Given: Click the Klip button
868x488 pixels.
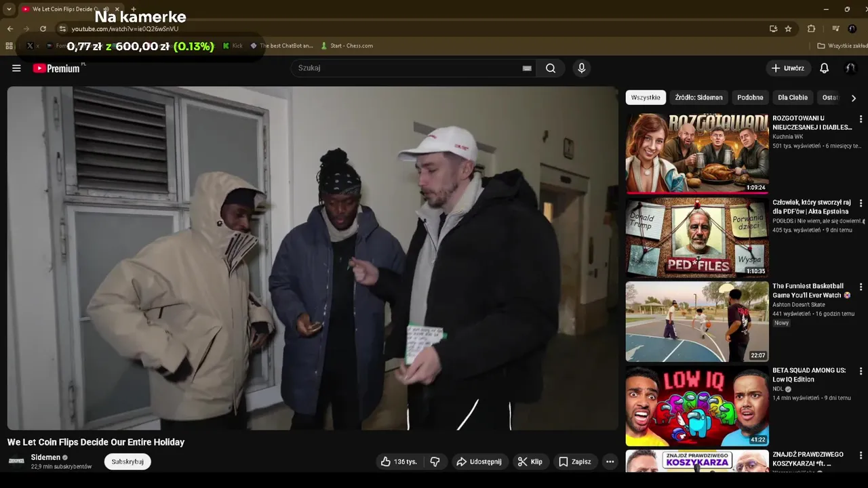Looking at the screenshot, I should pos(530,462).
